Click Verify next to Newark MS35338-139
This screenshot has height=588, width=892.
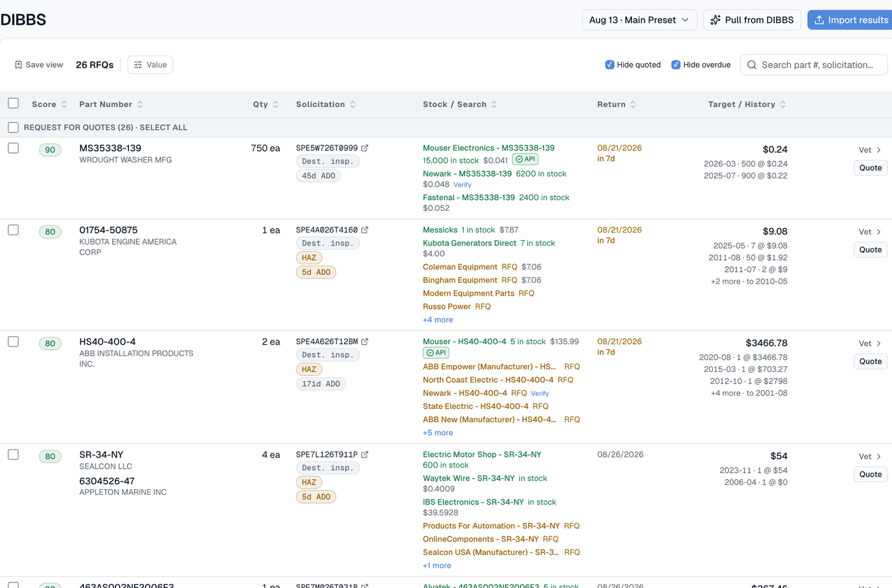463,185
